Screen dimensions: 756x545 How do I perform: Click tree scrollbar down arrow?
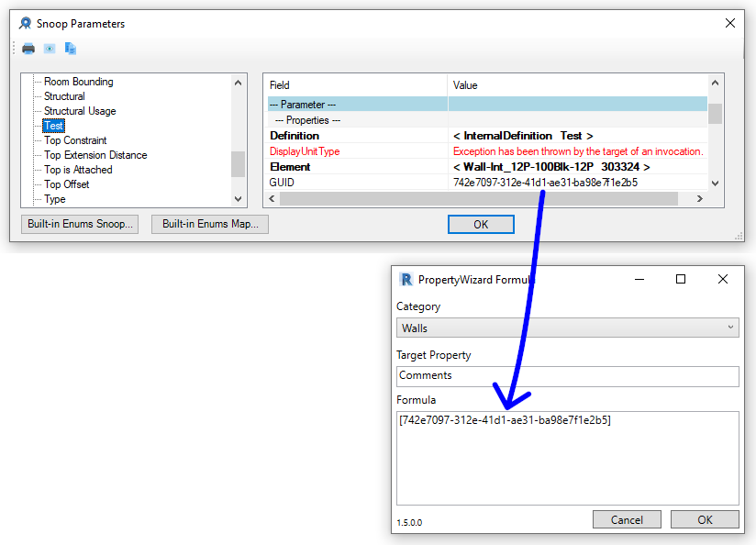coord(238,199)
